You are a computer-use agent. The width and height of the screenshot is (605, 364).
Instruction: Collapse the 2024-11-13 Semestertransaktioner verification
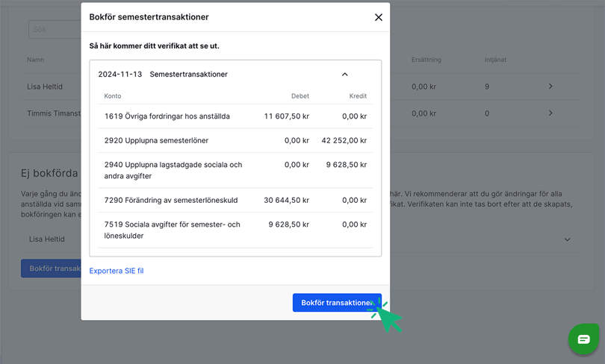pos(345,75)
